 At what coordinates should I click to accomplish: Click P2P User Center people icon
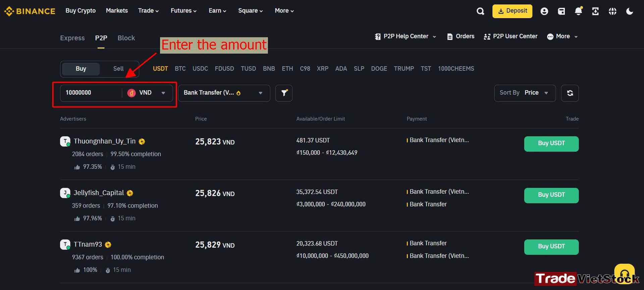[x=487, y=37]
